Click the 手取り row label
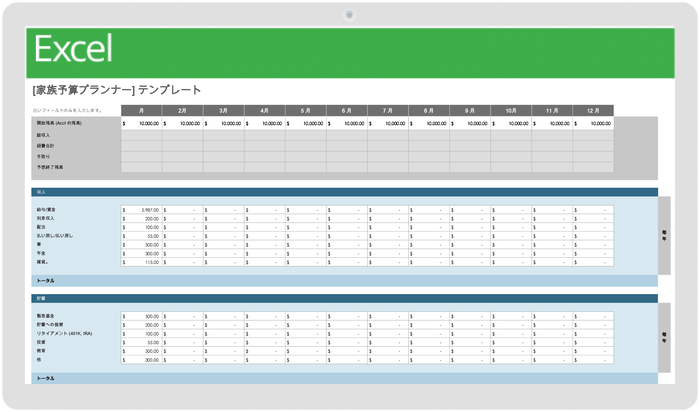 click(x=43, y=157)
